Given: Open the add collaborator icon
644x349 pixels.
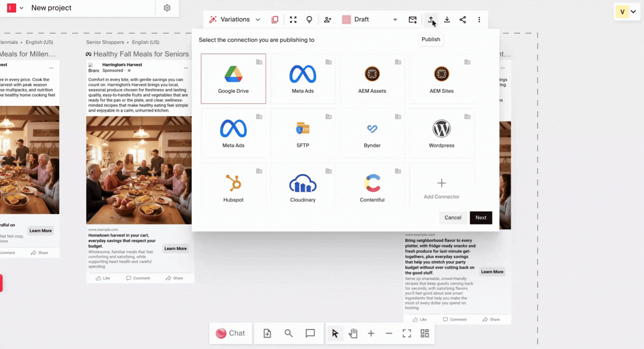Looking at the screenshot, I should point(328,19).
